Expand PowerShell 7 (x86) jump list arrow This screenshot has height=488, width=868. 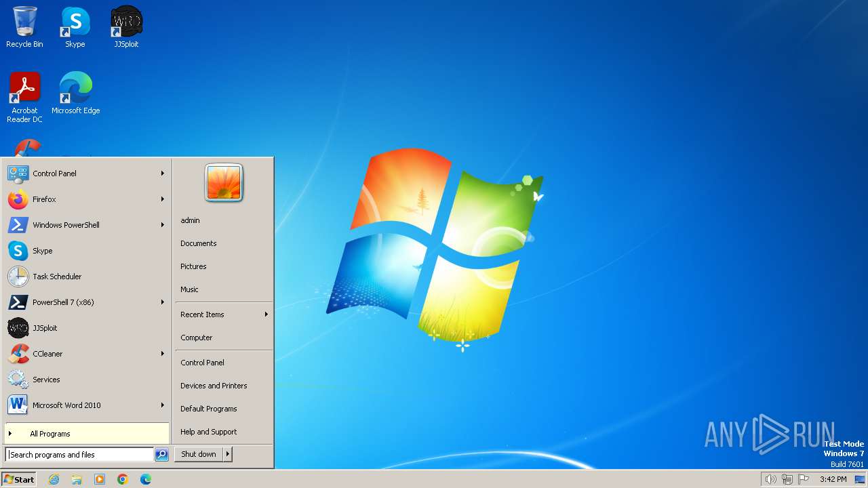pyautogui.click(x=163, y=302)
